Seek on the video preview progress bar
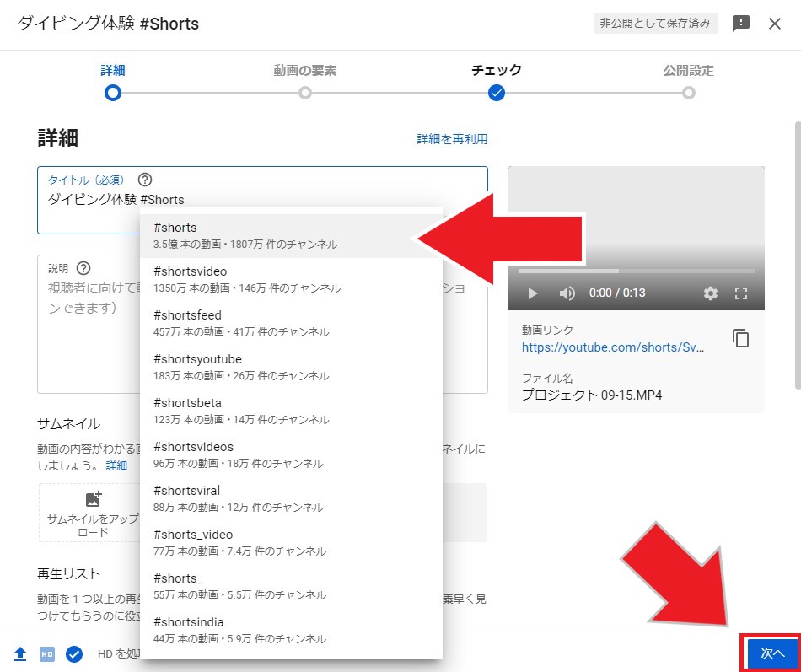Viewport: 801px width, 672px height. [637, 271]
